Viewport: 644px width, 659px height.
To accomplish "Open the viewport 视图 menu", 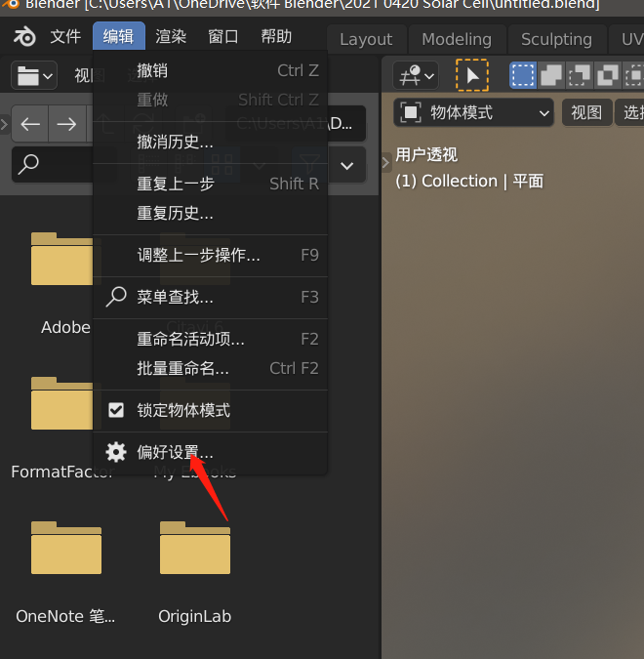I will tap(586, 112).
